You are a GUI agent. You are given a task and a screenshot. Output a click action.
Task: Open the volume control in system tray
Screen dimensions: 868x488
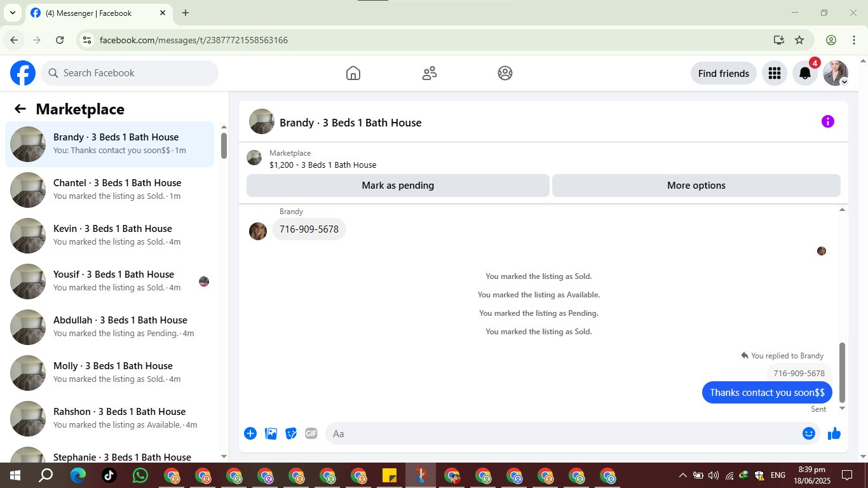pos(714,475)
